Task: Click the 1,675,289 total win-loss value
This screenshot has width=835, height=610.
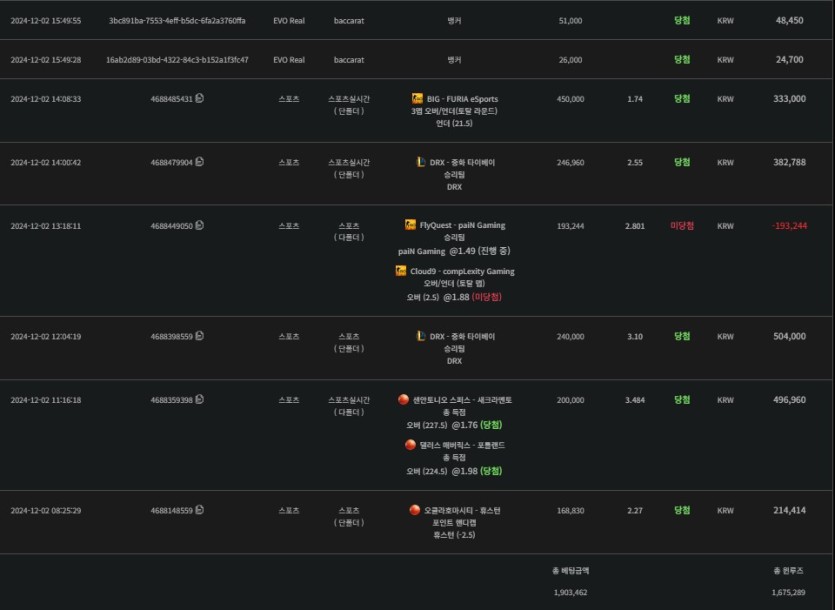Action: pyautogui.click(x=788, y=592)
